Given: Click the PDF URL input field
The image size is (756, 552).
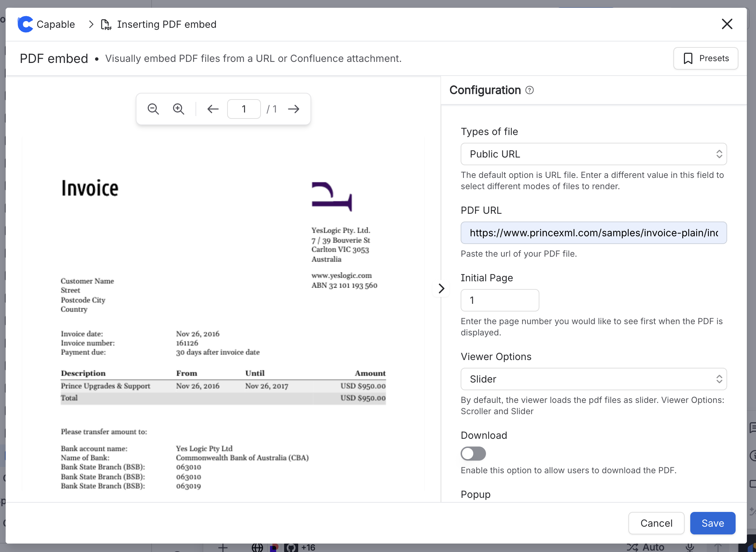Looking at the screenshot, I should pos(594,233).
